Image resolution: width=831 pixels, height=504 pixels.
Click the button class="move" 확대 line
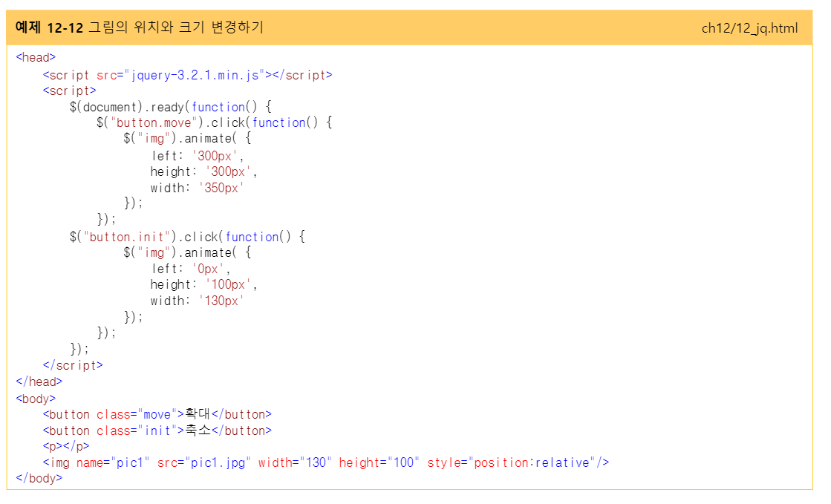pyautogui.click(x=157, y=414)
